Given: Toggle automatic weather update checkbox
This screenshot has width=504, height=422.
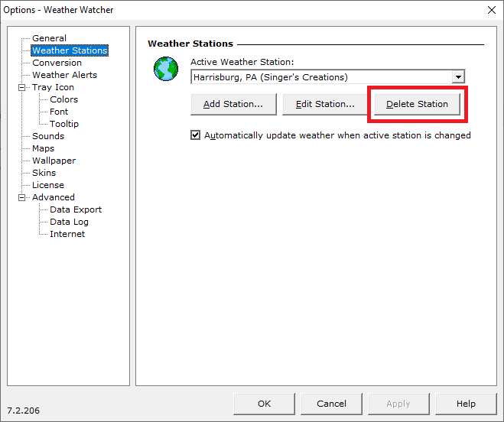Looking at the screenshot, I should coord(196,135).
